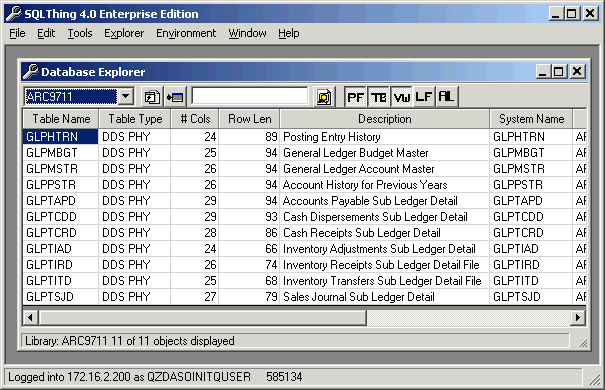Viewport: 605px width, 390px height.
Task: Toggle the PF physical files filter
Action: (355, 96)
